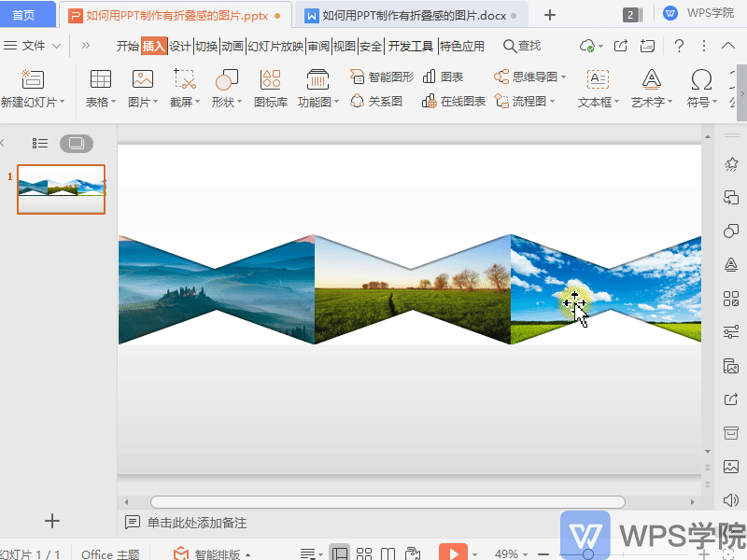Click the notes field 单击此处添加备注
Screen dimensions: 747x560
[197, 523]
